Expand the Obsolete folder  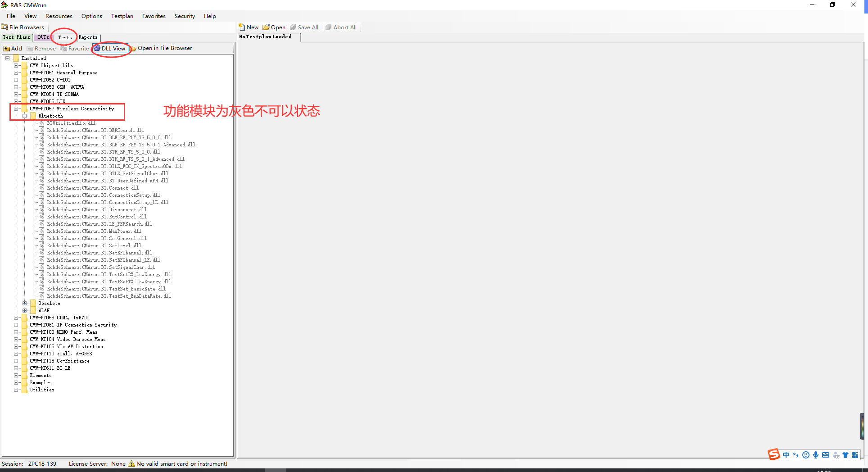[25, 303]
